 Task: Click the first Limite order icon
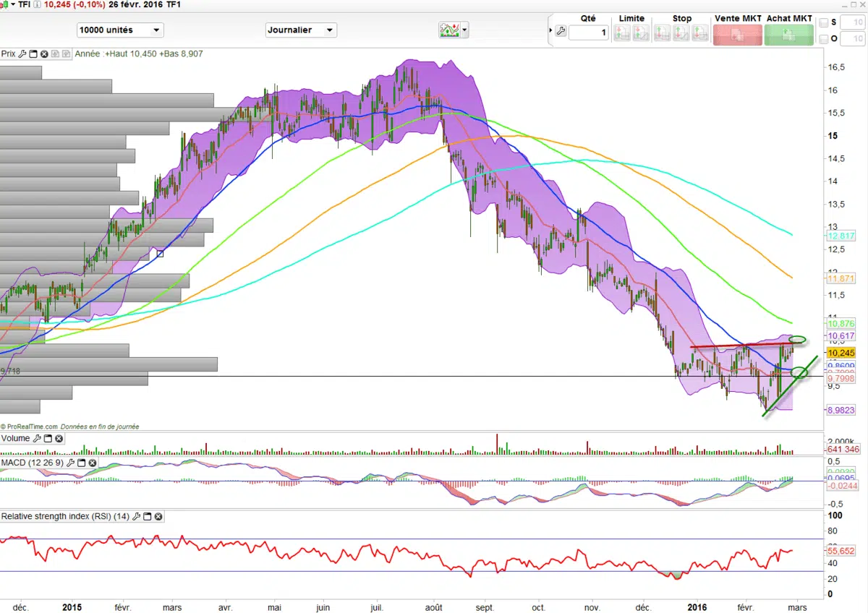pyautogui.click(x=622, y=33)
